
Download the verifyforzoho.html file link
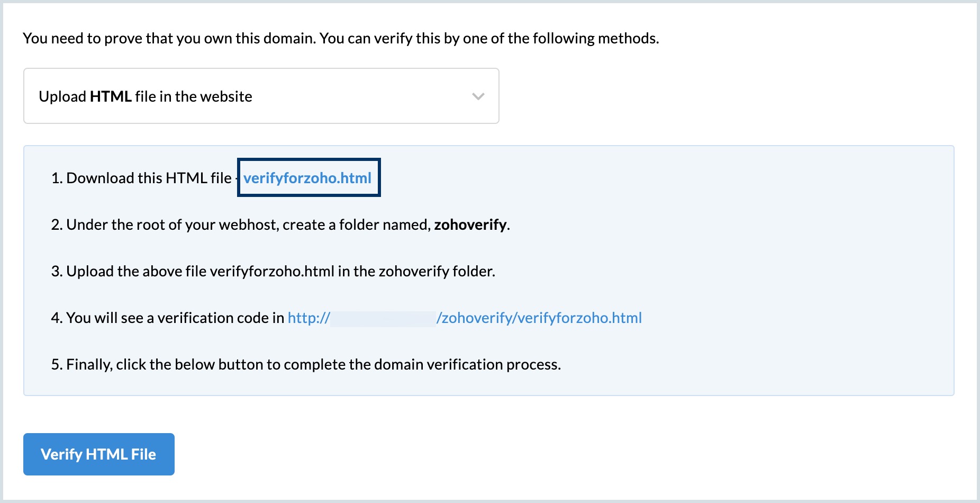(x=307, y=178)
